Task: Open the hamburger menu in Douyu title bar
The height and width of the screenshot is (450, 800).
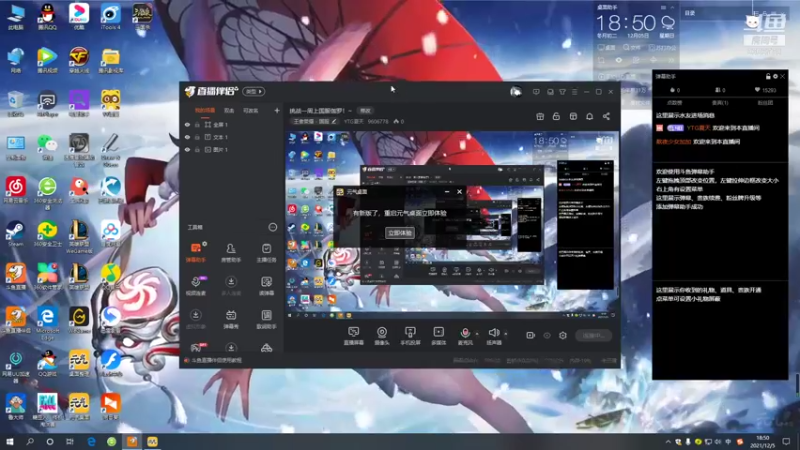Action: (x=574, y=92)
